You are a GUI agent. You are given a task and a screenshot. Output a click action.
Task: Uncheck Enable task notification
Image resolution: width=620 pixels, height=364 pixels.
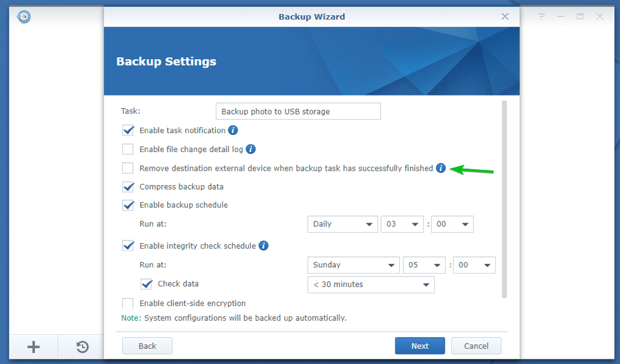(128, 130)
